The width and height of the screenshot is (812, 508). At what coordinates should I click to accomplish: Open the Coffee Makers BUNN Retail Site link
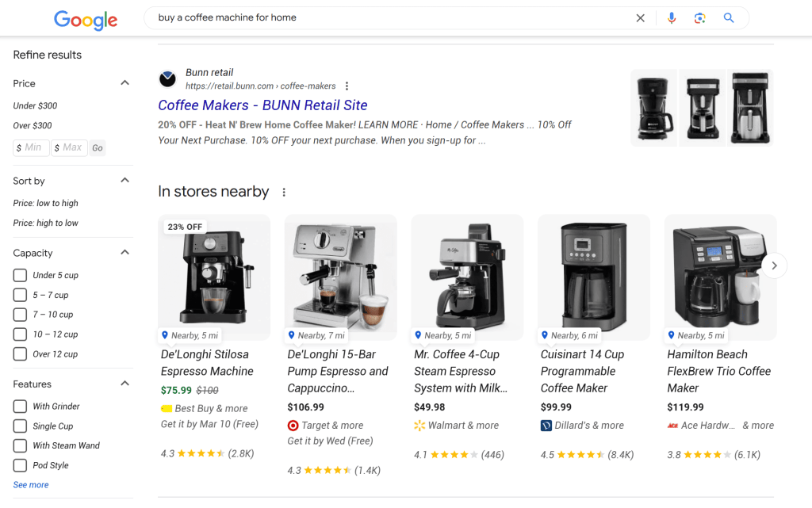point(262,105)
